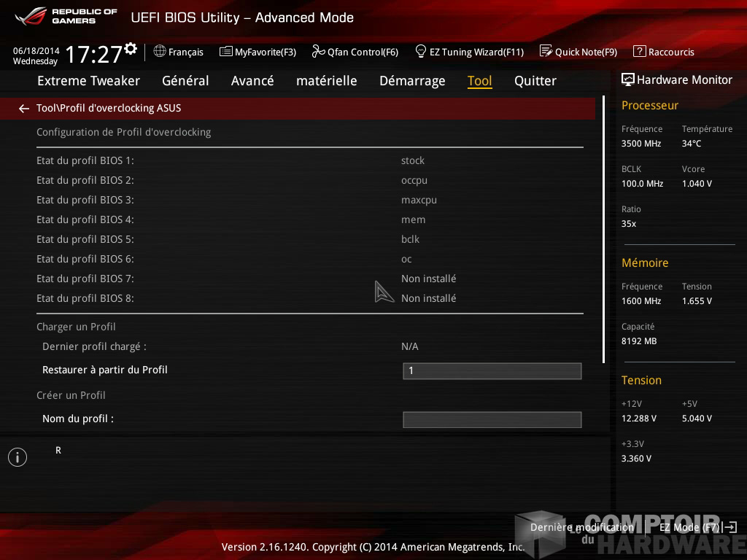Click the 'occpu' profile value

pos(414,181)
